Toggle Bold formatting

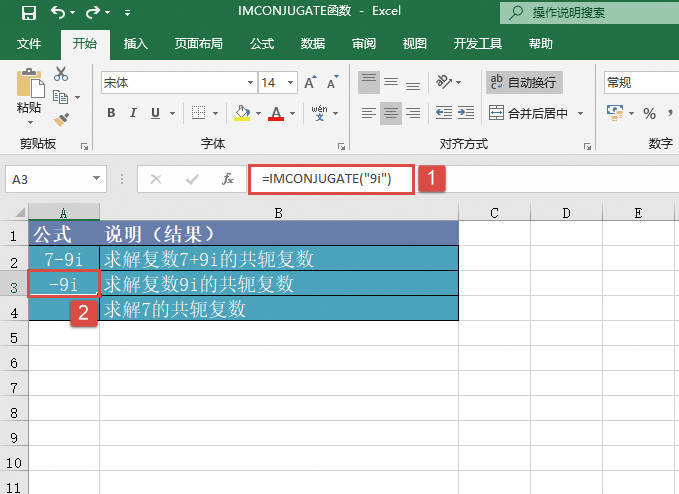[111, 113]
